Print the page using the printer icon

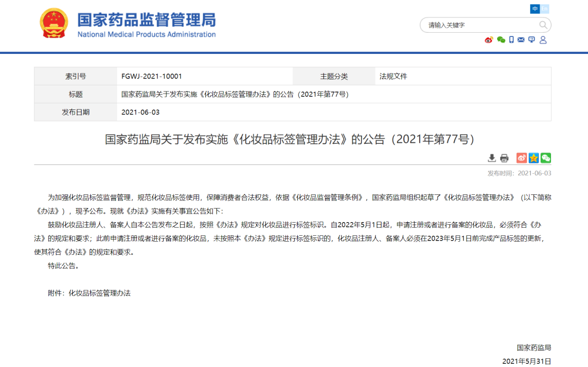[x=504, y=158]
